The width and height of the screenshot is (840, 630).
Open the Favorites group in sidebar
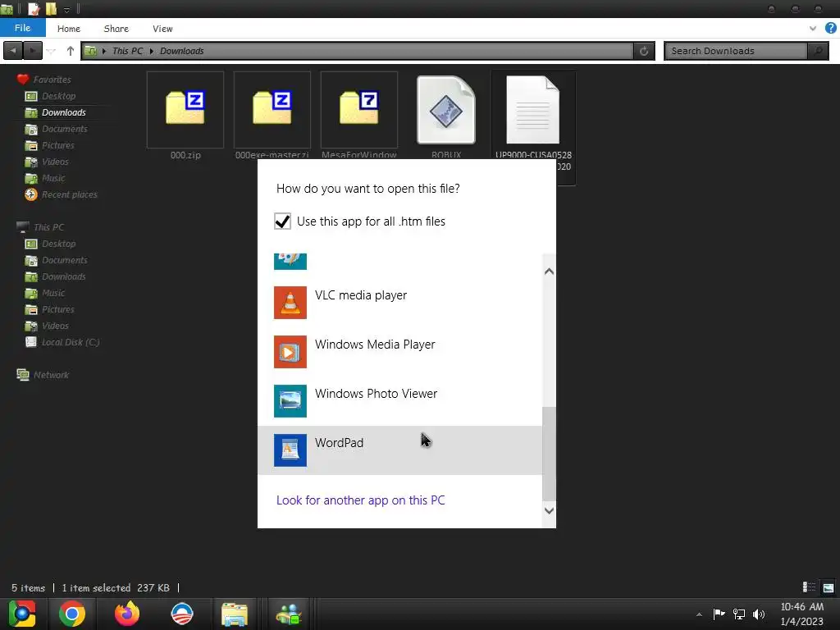coord(52,80)
